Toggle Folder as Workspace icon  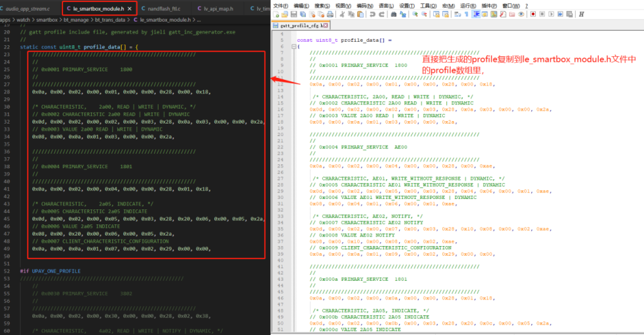[x=512, y=14]
